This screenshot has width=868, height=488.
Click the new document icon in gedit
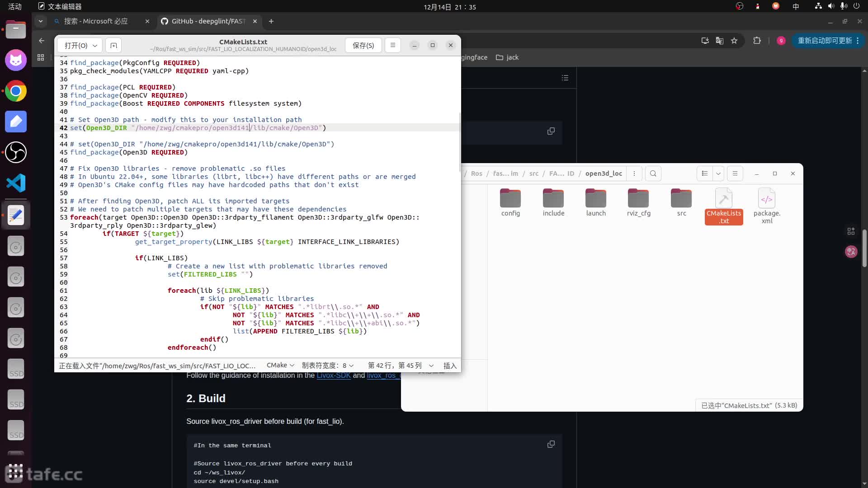tap(113, 45)
